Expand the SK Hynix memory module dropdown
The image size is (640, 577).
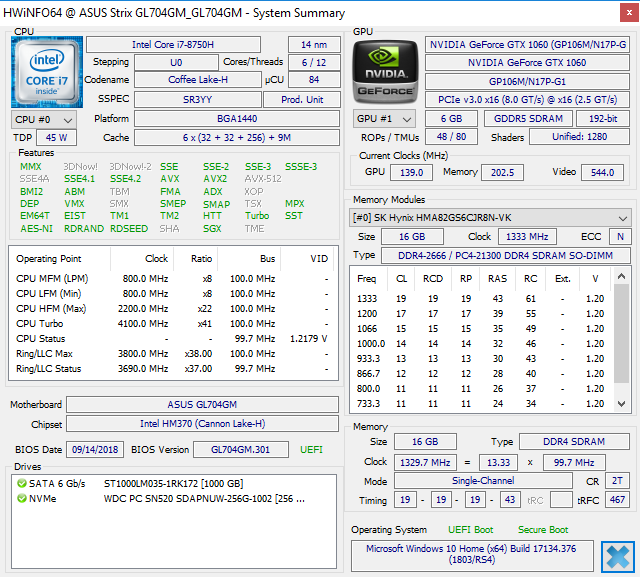tap(490, 218)
